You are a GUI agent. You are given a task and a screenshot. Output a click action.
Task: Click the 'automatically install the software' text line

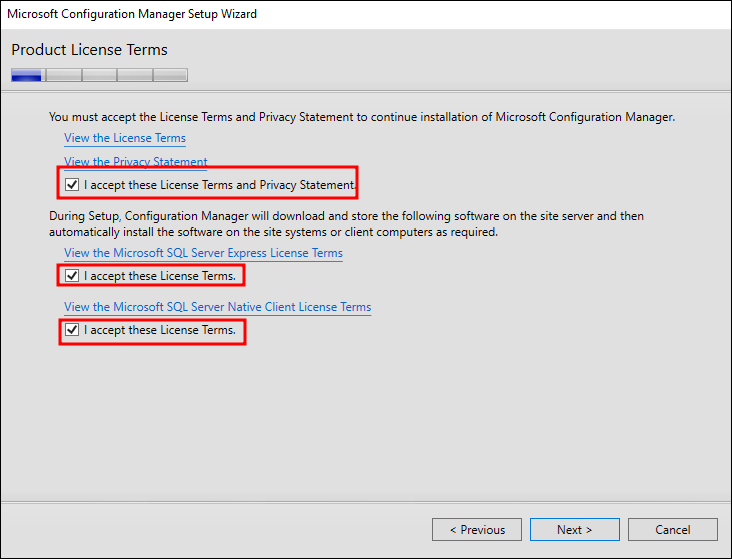point(273,232)
